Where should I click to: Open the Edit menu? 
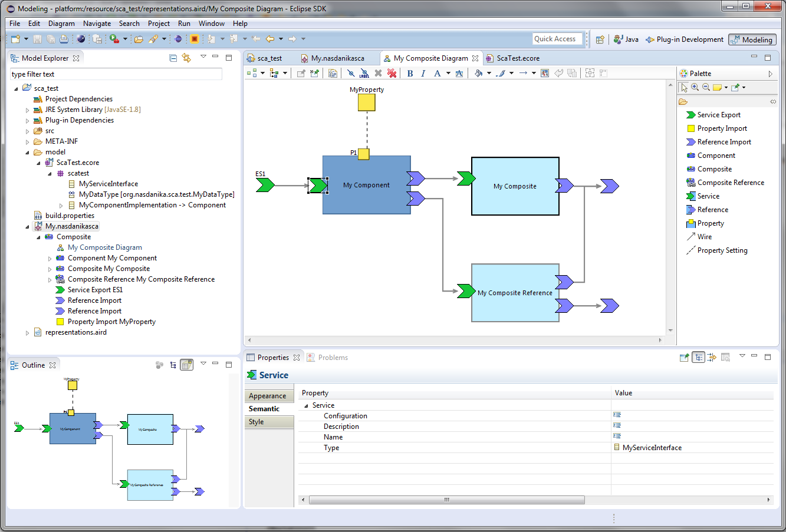coord(34,24)
